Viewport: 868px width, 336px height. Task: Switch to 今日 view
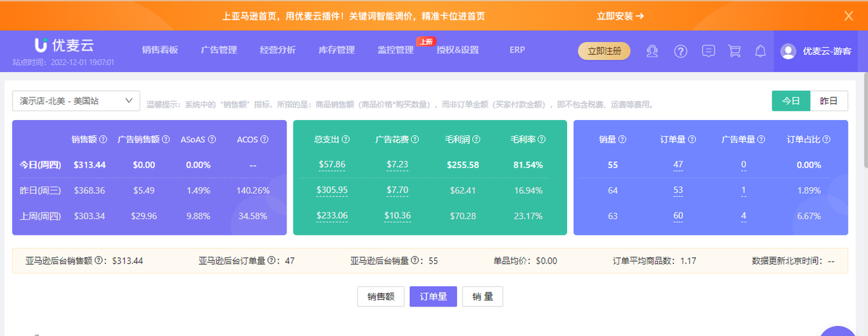point(791,101)
